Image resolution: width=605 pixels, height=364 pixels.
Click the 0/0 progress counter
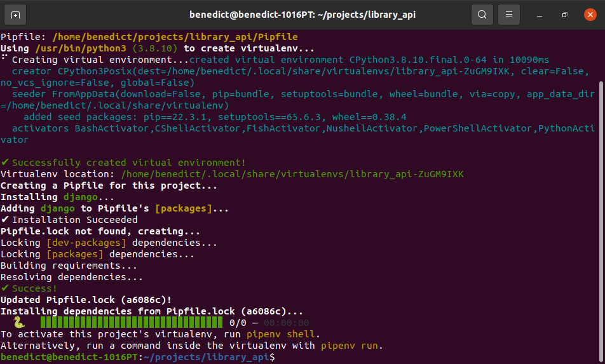[238, 323]
